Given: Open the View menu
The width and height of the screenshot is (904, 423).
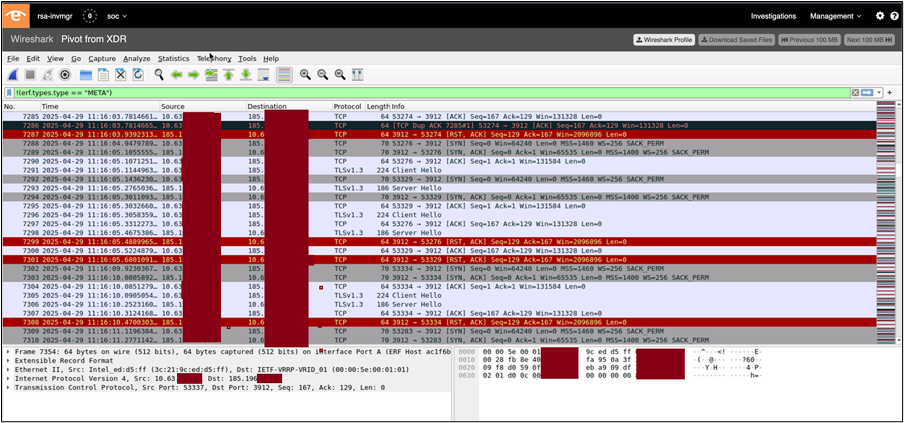Looking at the screenshot, I should tap(55, 59).
